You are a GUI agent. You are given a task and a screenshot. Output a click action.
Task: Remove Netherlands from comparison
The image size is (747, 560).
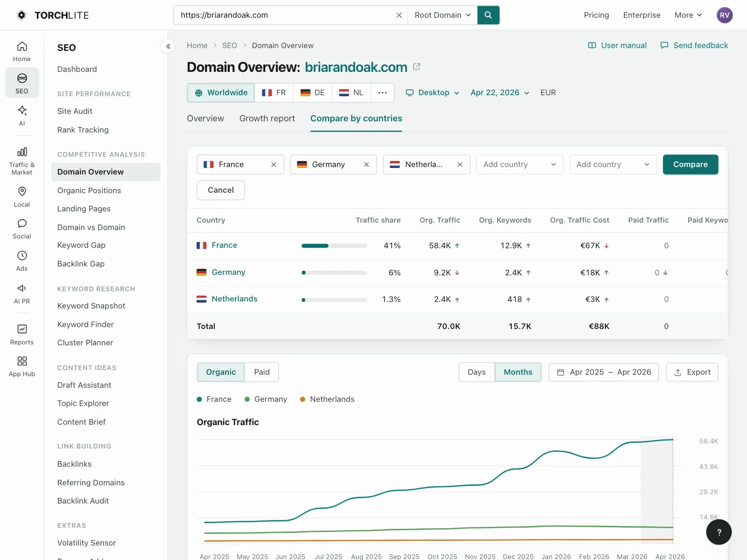click(460, 164)
